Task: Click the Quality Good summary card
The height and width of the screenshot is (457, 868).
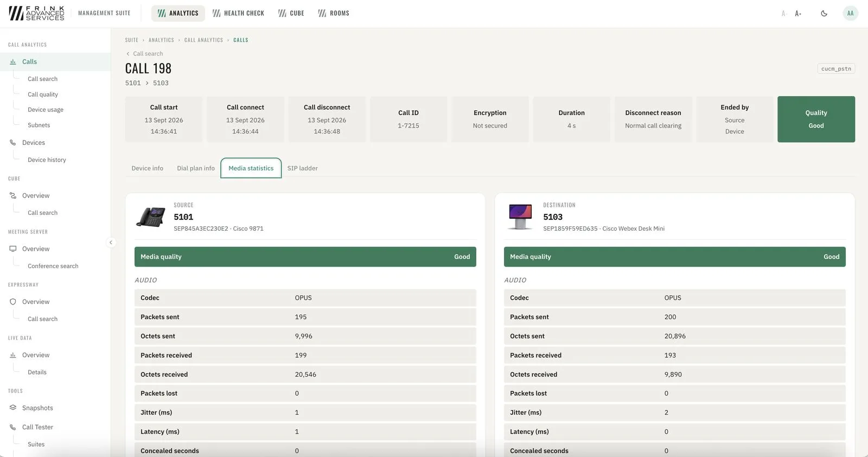Action: coord(816,119)
